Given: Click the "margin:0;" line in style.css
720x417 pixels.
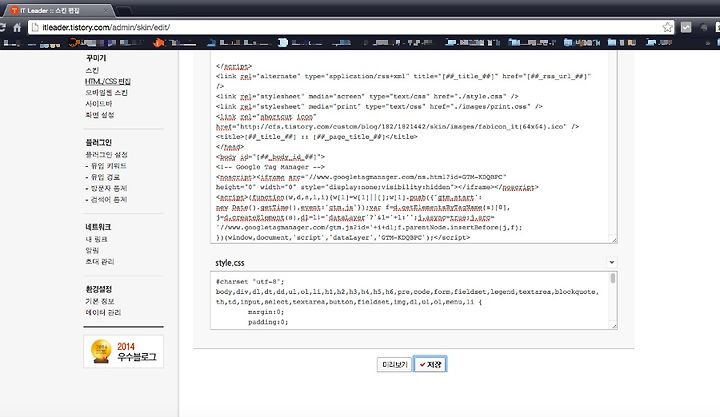Looking at the screenshot, I should [x=266, y=312].
